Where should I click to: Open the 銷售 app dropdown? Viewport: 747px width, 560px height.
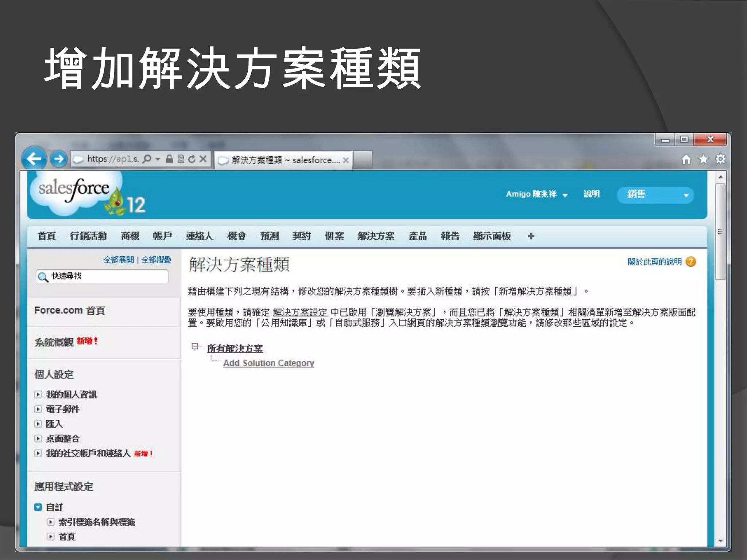coord(655,195)
